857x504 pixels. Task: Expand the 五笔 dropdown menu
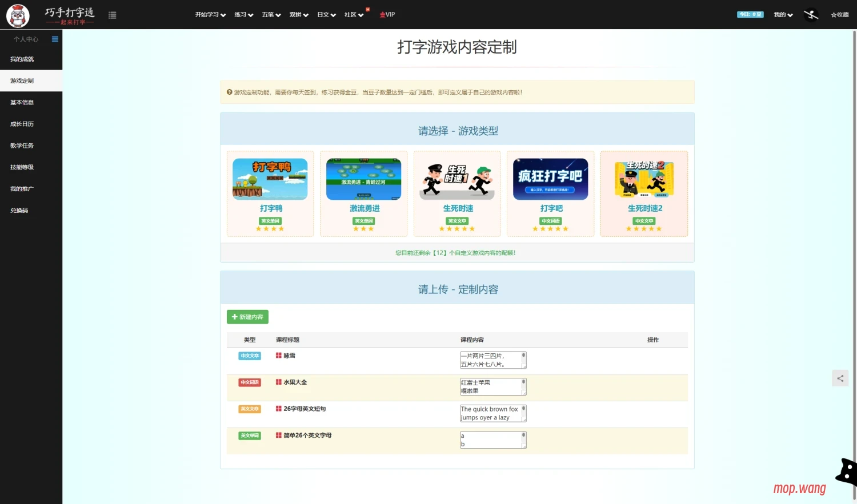271,15
